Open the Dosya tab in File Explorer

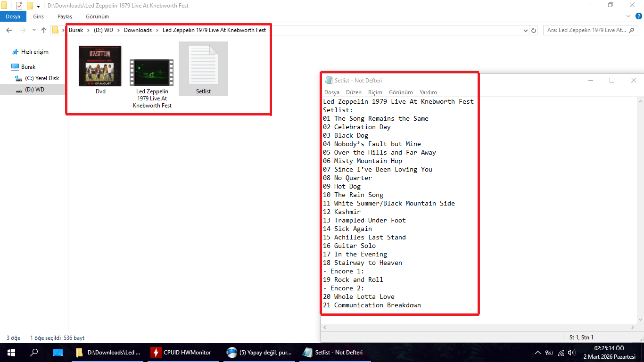pyautogui.click(x=13, y=16)
